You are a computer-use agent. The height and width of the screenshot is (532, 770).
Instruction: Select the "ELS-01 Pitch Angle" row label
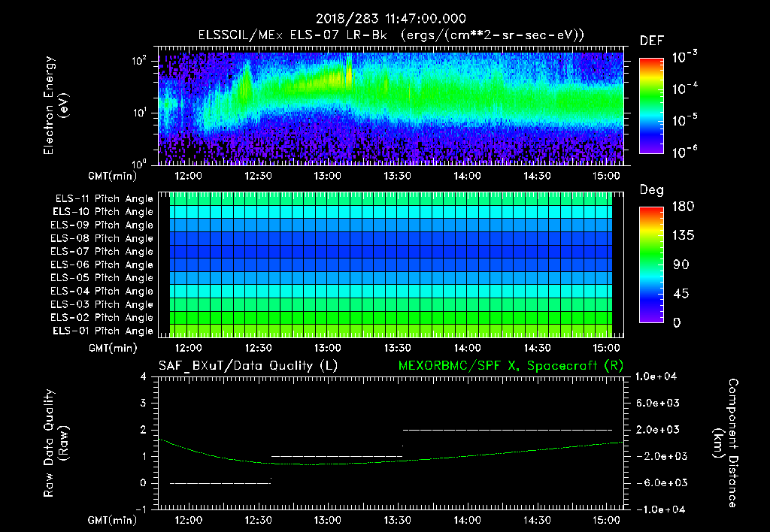click(103, 331)
